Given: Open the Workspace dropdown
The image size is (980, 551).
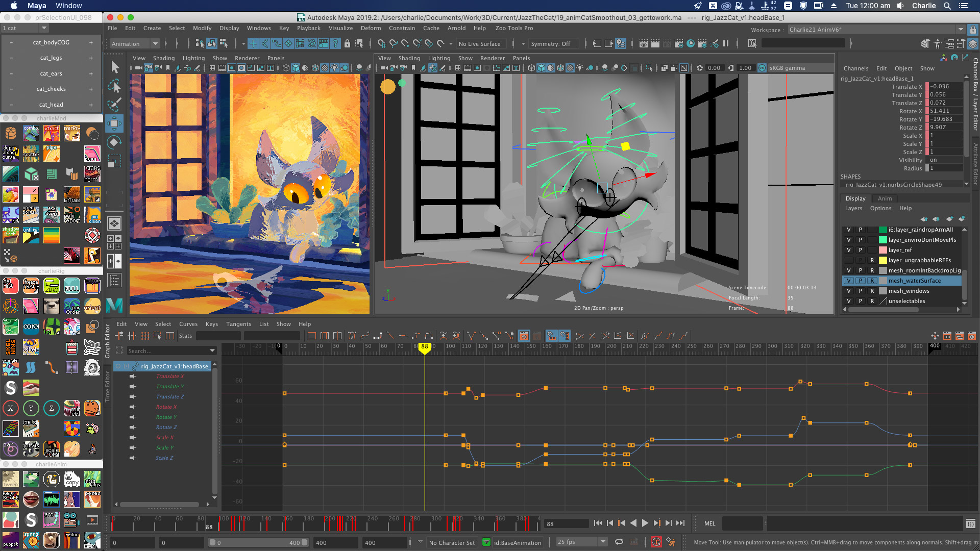Looking at the screenshot, I should point(876,30).
